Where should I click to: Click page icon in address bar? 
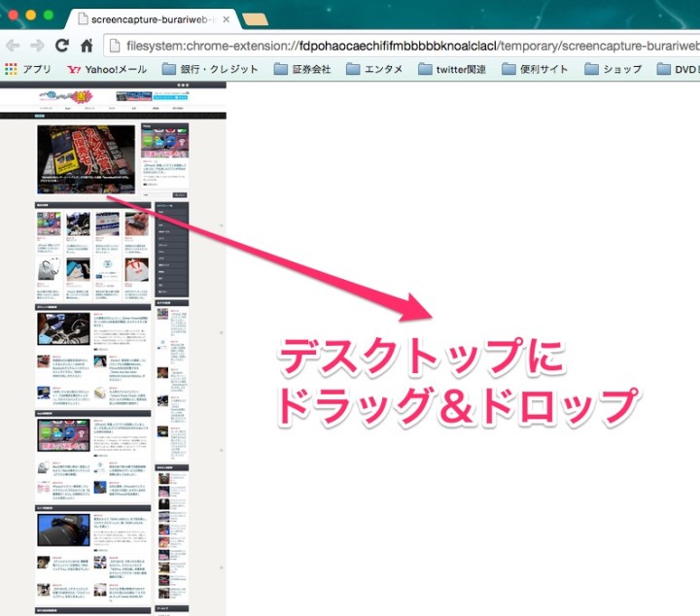tap(115, 46)
